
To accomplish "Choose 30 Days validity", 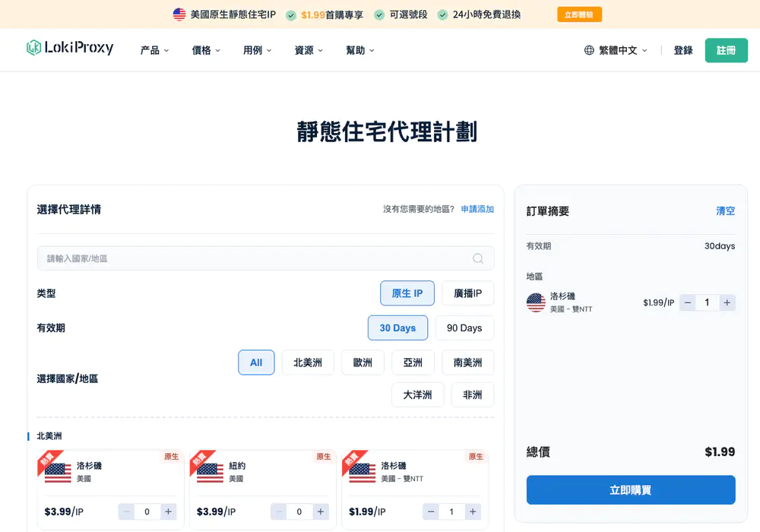I will (x=397, y=328).
